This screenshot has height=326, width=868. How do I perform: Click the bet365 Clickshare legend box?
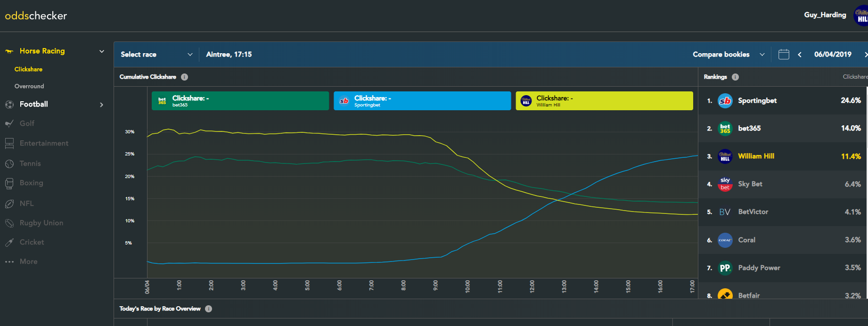(240, 101)
